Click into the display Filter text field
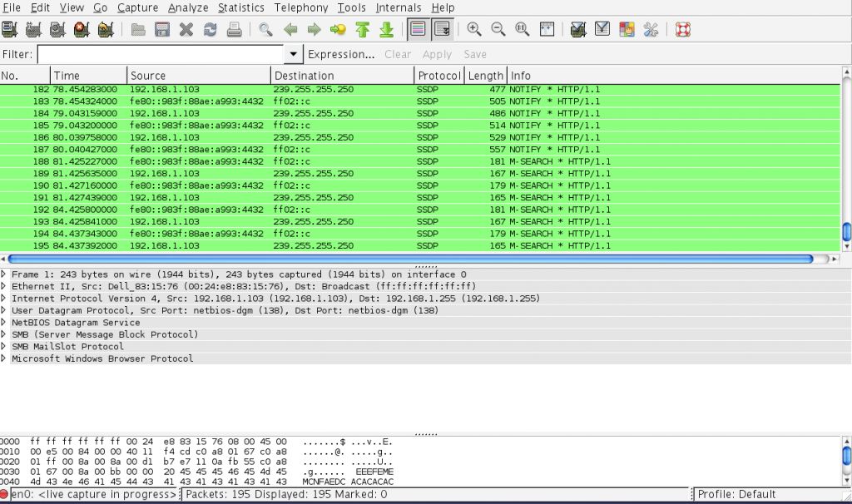The image size is (852, 504). click(x=161, y=54)
